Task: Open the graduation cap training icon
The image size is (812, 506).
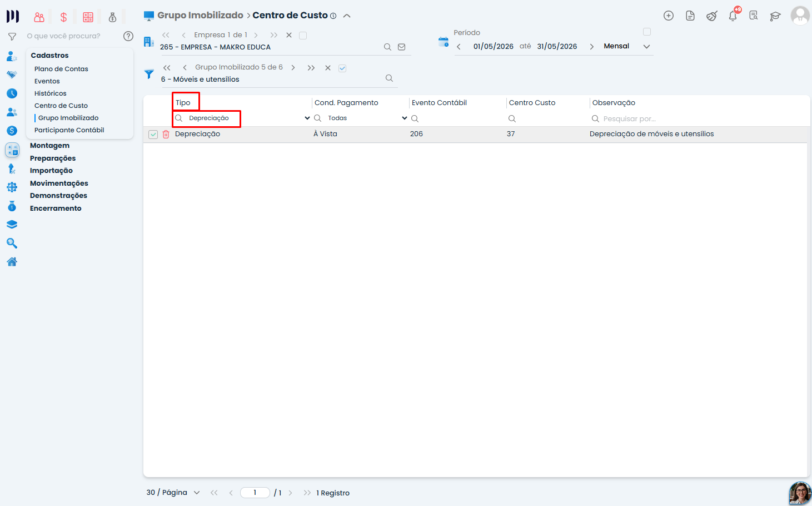Action: point(775,16)
